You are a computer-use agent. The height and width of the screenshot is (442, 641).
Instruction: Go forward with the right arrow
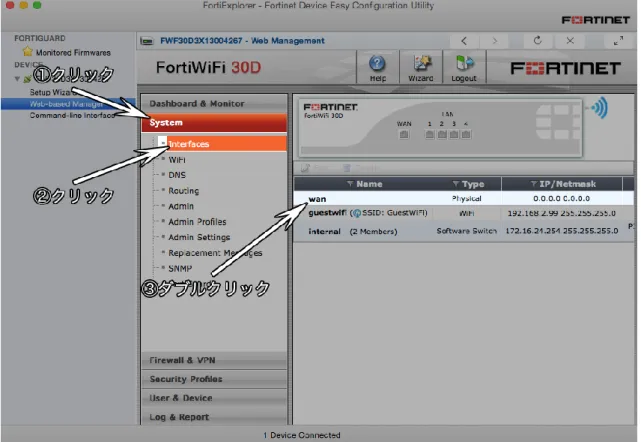pyautogui.click(x=495, y=41)
